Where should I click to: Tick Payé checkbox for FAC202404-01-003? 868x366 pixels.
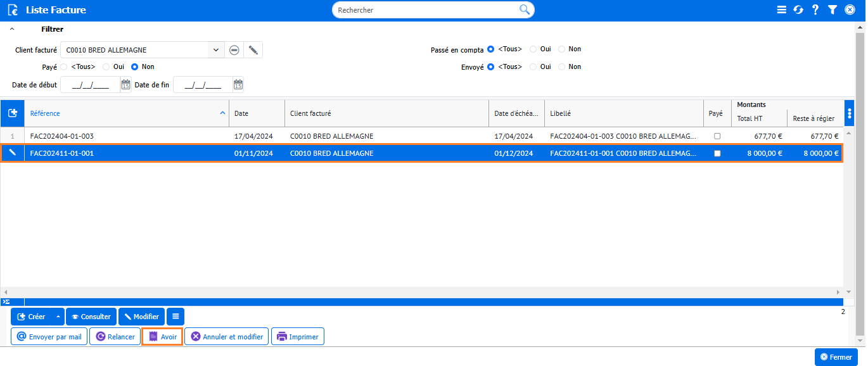717,136
